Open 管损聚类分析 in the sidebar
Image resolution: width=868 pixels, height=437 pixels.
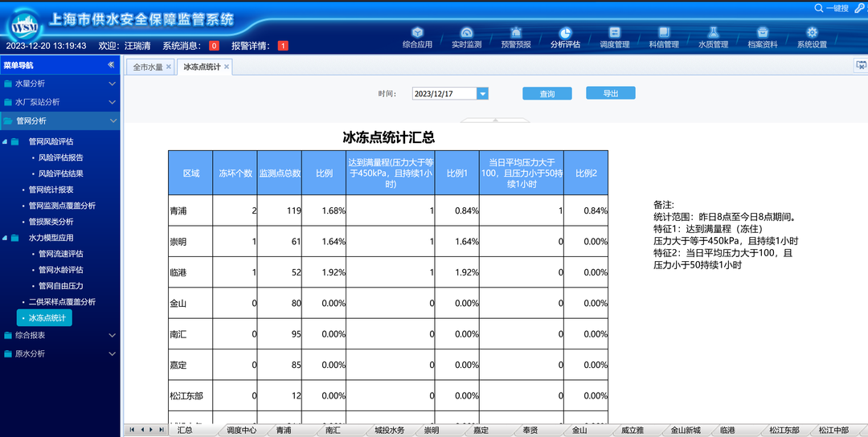(x=51, y=222)
